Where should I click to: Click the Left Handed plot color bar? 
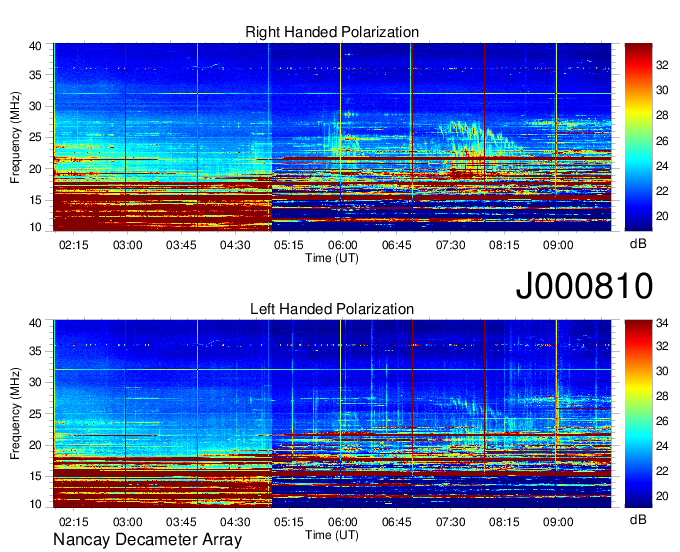coord(638,414)
